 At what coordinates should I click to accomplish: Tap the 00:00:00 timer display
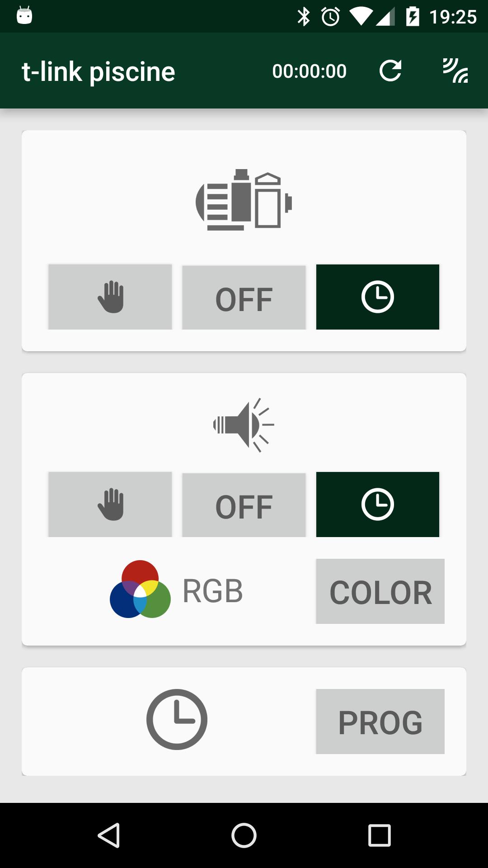pos(310,71)
